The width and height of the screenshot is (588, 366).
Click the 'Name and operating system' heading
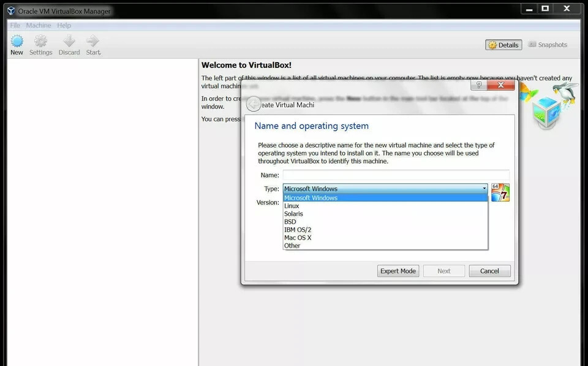click(x=311, y=126)
